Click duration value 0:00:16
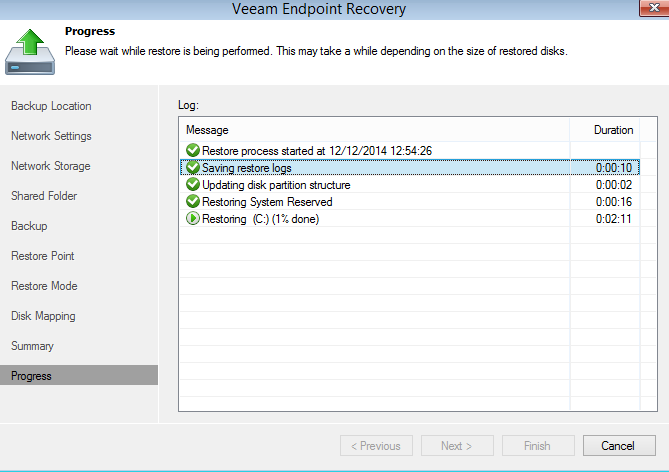The height and width of the screenshot is (472, 669). (x=614, y=202)
